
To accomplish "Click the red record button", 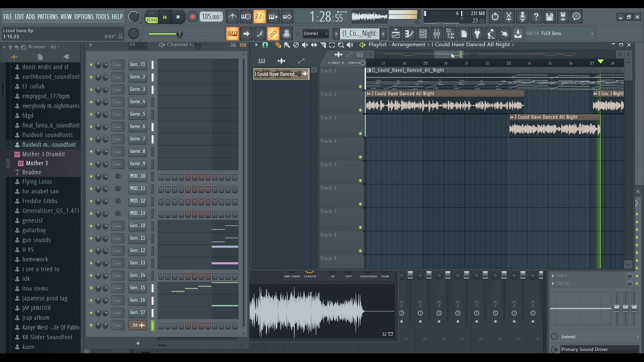I will point(192,17).
